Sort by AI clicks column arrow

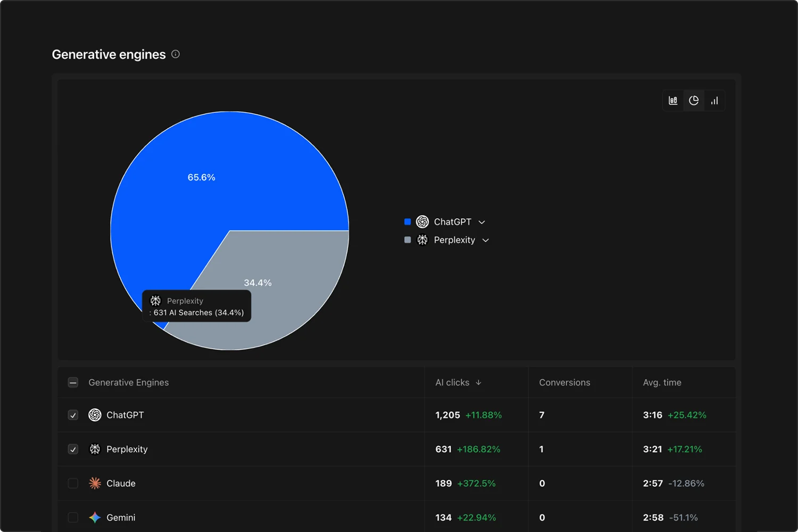[478, 383]
